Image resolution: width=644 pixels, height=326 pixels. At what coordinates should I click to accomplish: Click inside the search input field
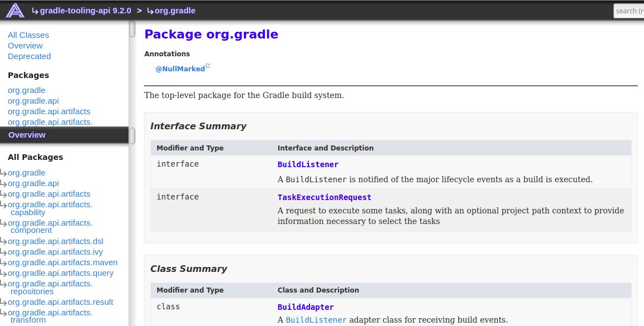point(629,10)
